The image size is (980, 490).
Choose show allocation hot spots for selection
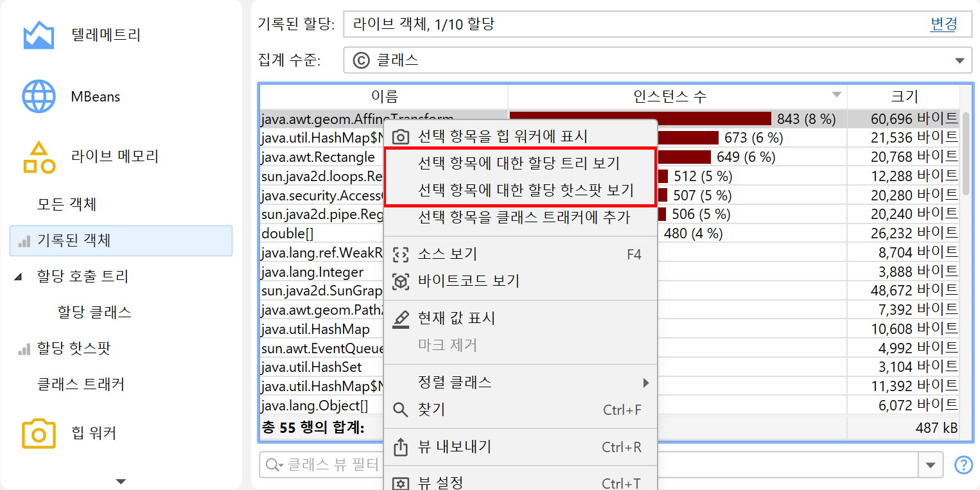[525, 190]
